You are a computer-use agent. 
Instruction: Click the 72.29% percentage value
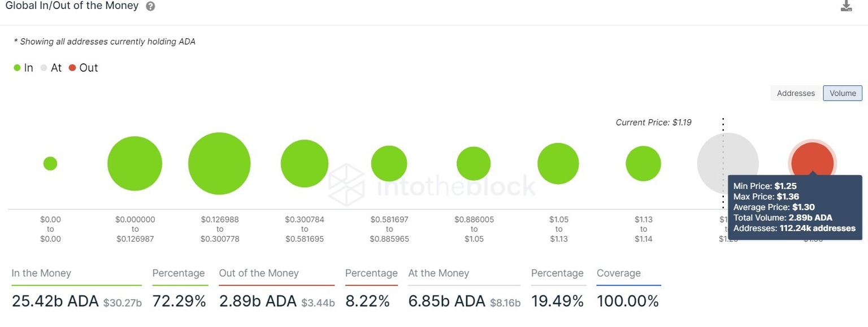click(x=179, y=300)
